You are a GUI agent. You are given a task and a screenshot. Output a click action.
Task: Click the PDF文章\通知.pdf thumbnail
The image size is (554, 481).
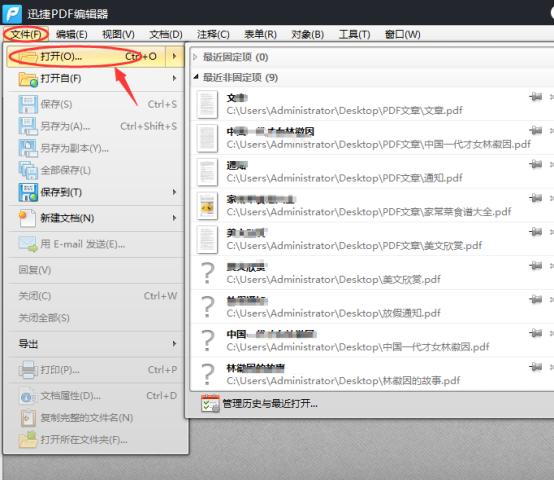pyautogui.click(x=207, y=172)
